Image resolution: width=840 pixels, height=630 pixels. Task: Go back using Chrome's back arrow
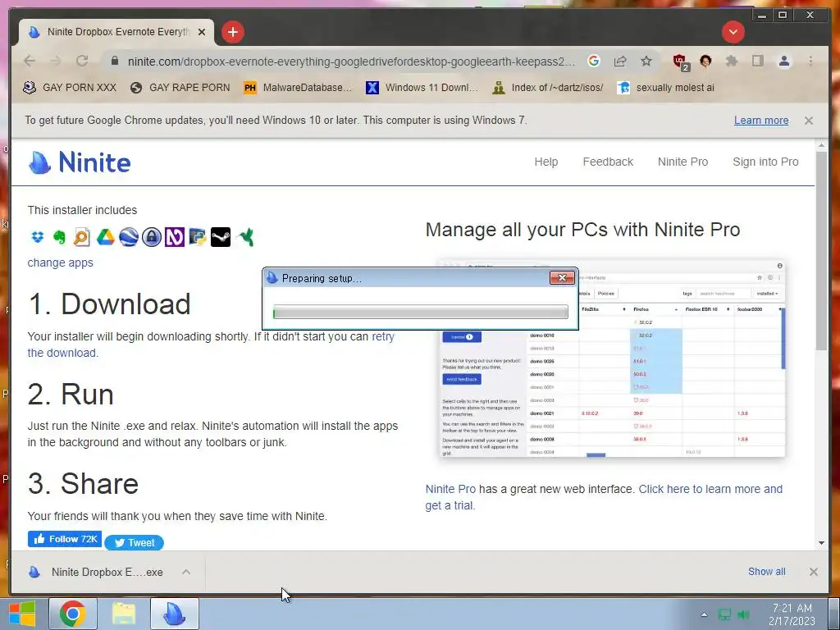coord(30,61)
